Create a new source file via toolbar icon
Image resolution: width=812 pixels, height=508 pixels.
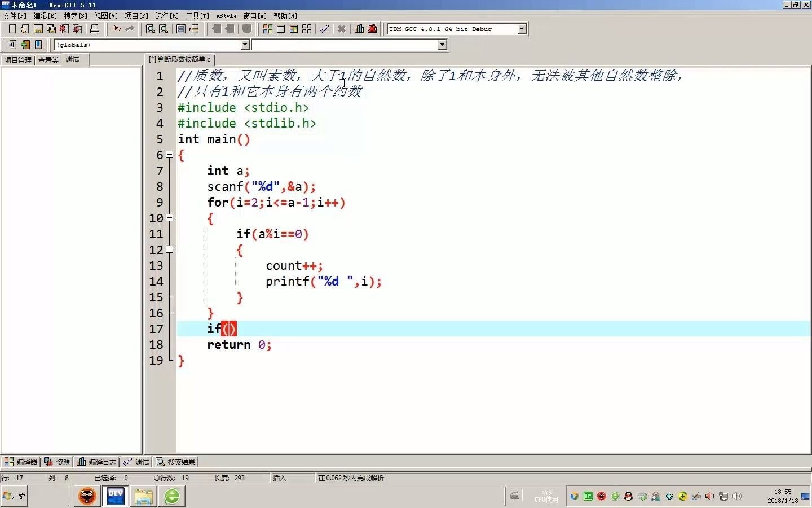click(12, 29)
